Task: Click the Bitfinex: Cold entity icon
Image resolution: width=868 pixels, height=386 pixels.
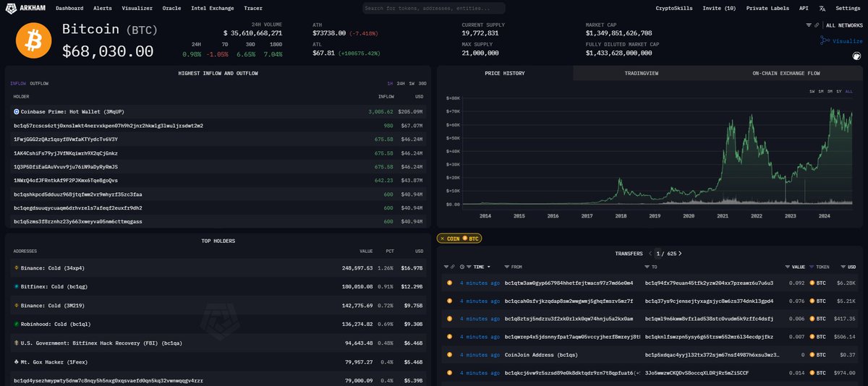Action: click(16, 286)
